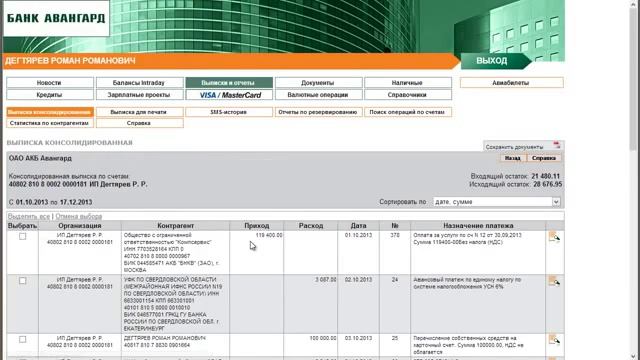Open Статистика по контрагентам tab
Screen dimensions: 640x360
tap(50, 123)
